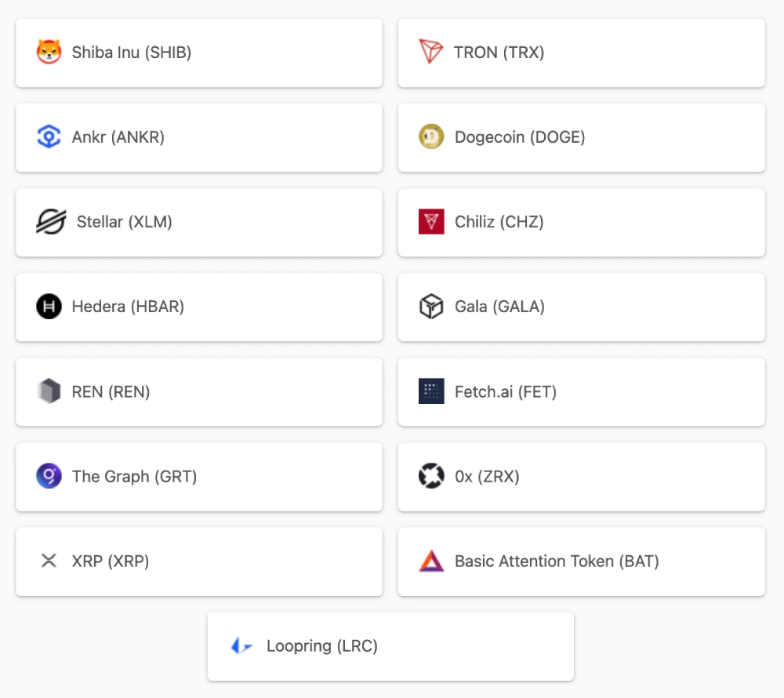Select the XRP (XRP) card
Viewport: 784px width, 698px height.
(199, 562)
